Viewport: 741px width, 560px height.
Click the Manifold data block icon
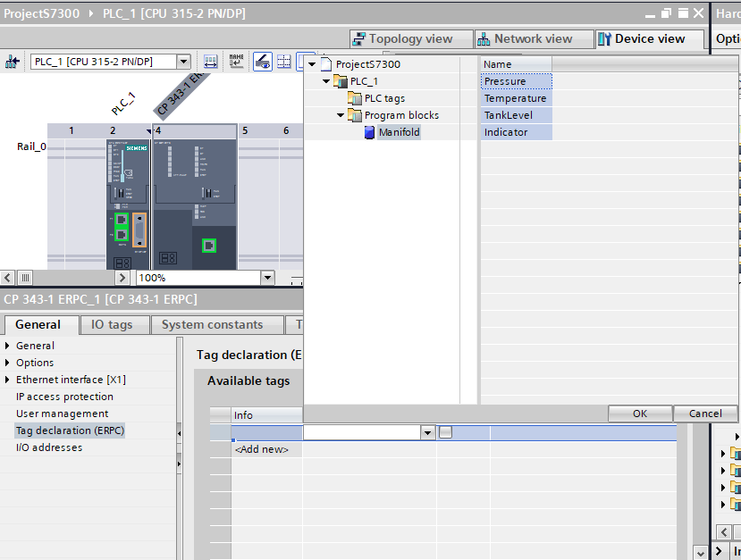[369, 132]
